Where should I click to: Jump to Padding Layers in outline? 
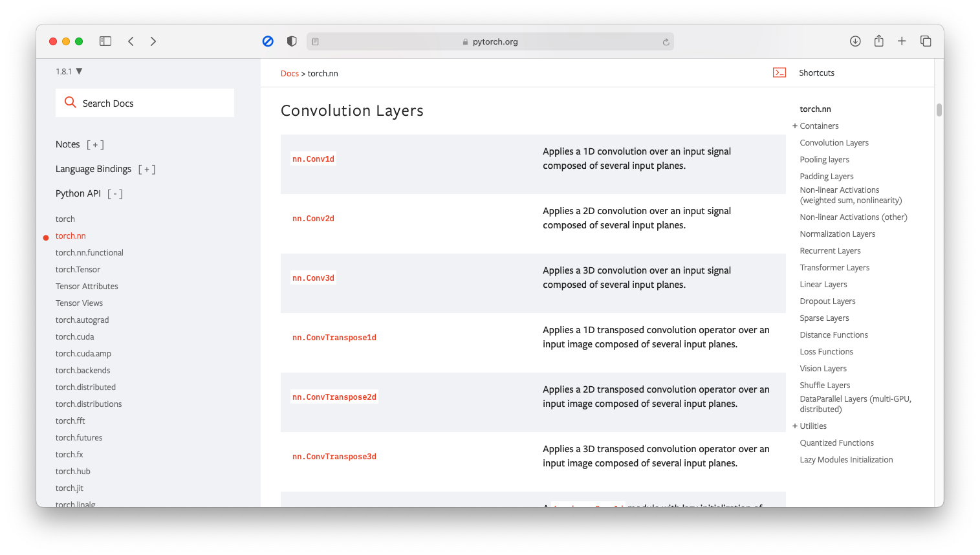click(x=827, y=177)
